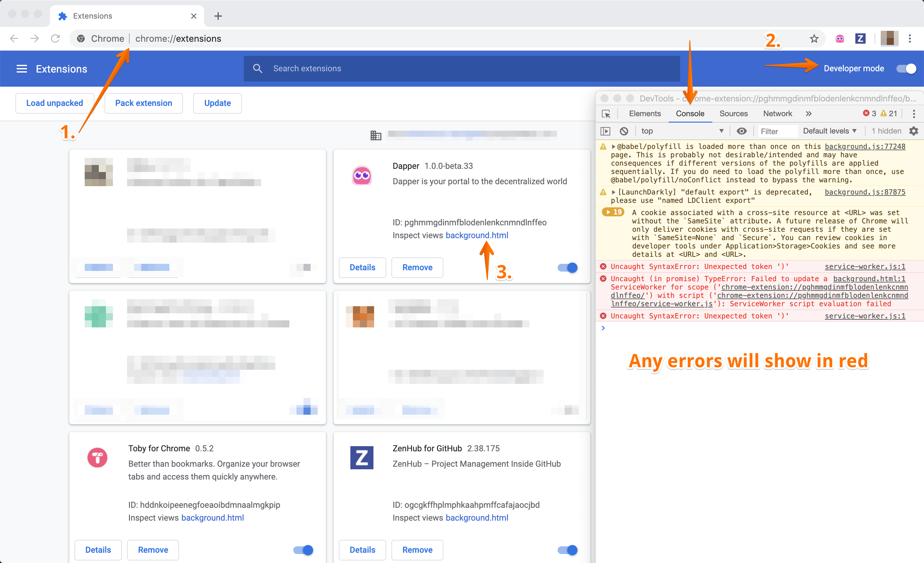
Task: Open ZenHub's background.html inspect link
Action: 477,518
